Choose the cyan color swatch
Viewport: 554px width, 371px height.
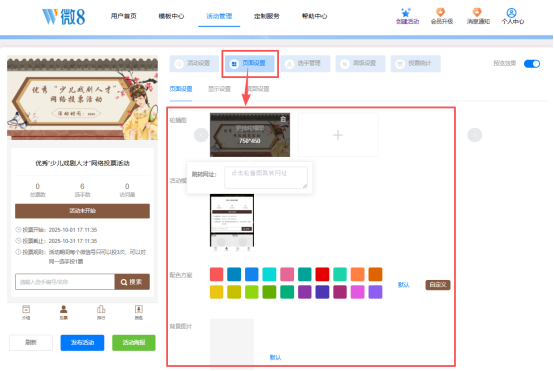[x=269, y=274]
